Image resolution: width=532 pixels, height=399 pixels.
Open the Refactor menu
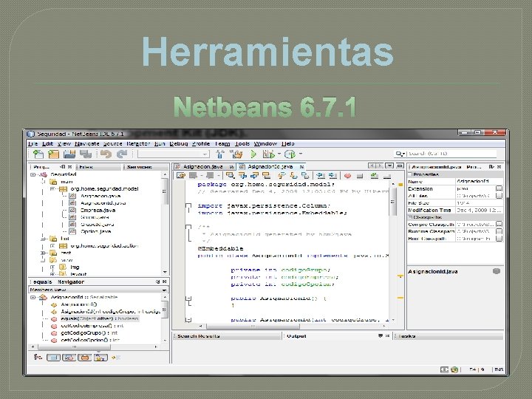(x=138, y=144)
